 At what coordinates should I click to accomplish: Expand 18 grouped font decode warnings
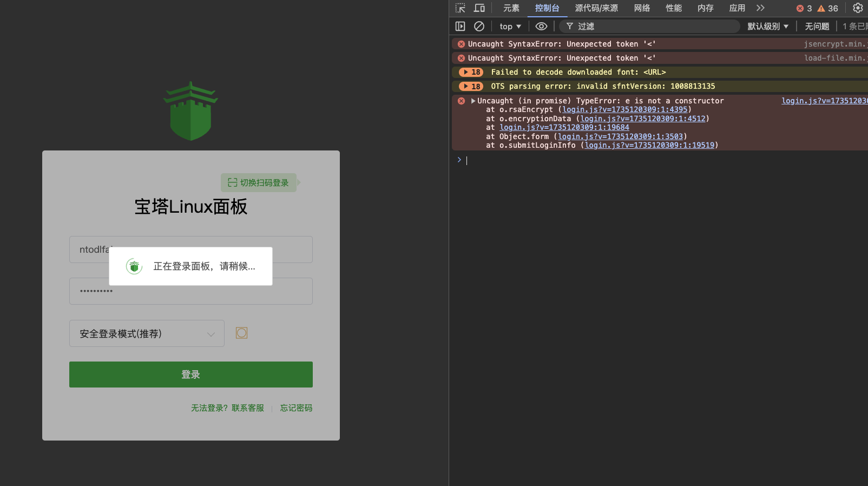[471, 72]
